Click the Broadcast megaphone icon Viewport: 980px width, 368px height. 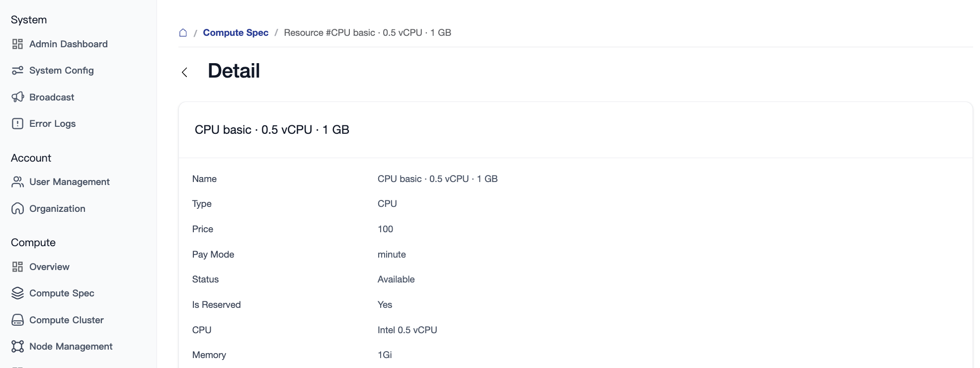17,97
